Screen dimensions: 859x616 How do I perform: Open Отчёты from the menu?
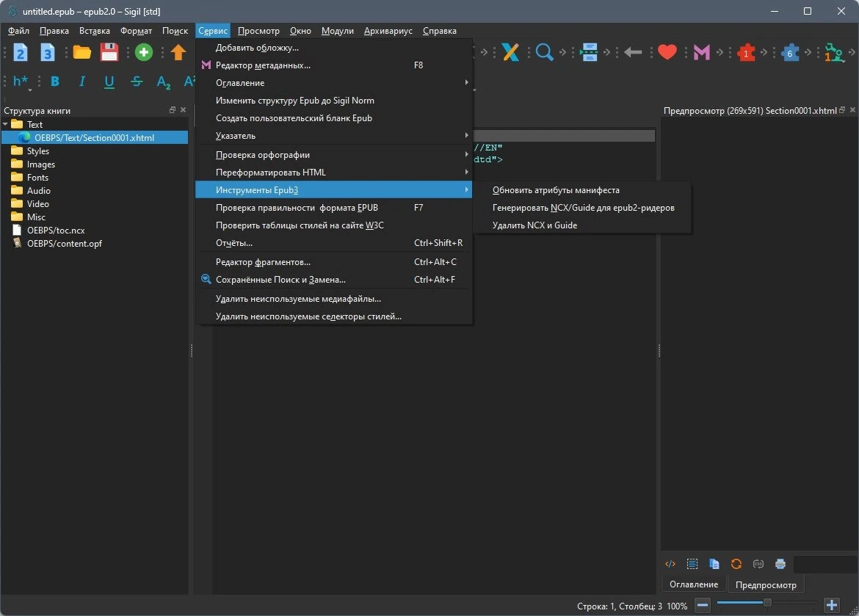coord(334,243)
